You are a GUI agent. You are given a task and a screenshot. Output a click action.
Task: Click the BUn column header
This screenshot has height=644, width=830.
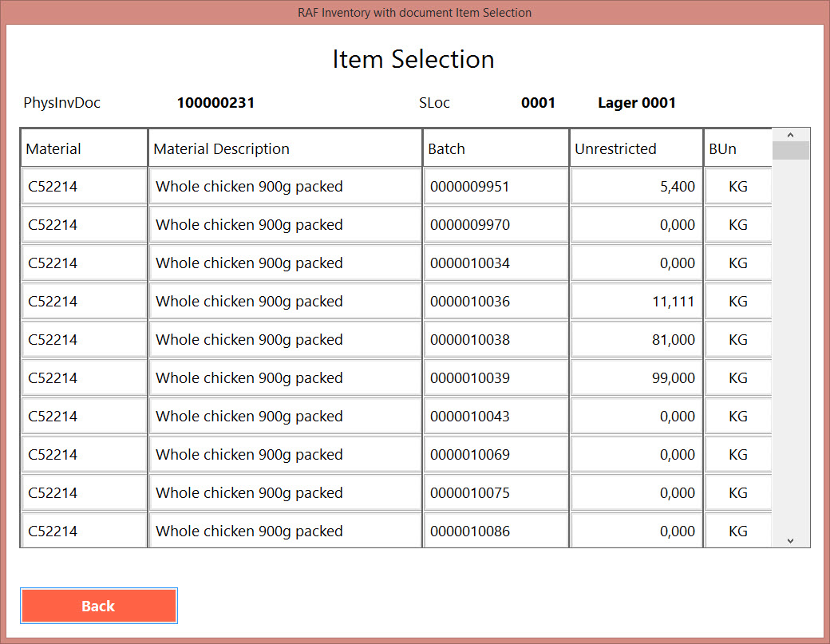[737, 148]
